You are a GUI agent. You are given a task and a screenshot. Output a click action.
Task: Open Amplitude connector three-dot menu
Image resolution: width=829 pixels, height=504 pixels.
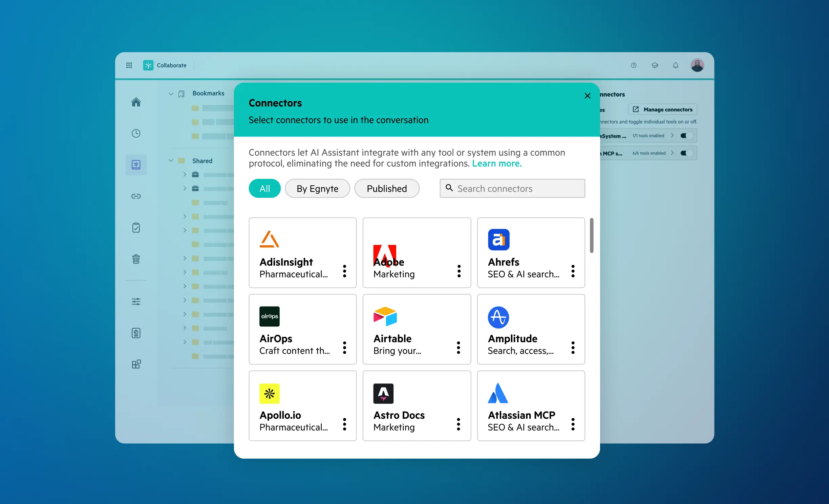click(573, 348)
